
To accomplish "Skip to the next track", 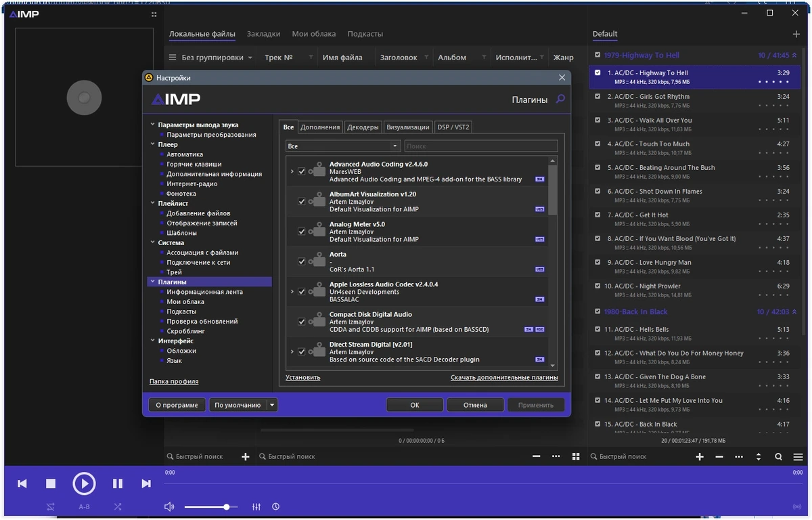I will pyautogui.click(x=146, y=483).
